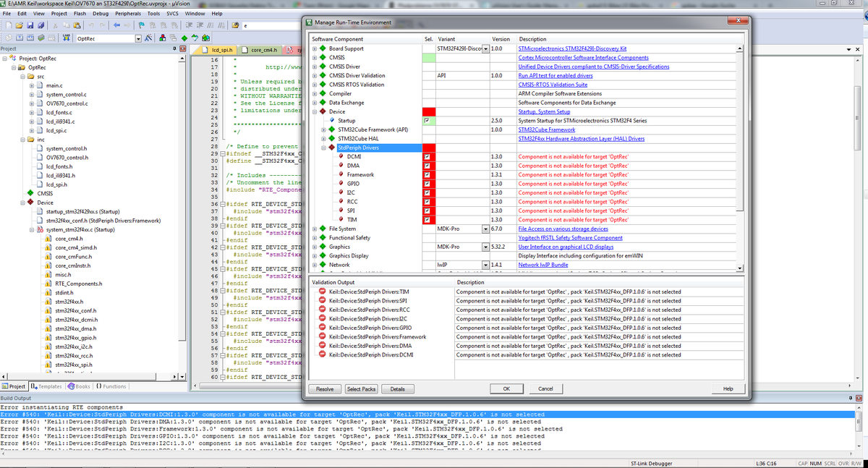Uncheck the DCMI driver checkbox

427,156
